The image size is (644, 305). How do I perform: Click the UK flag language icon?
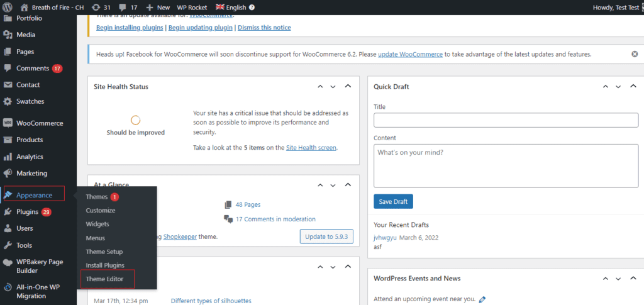coord(219,7)
